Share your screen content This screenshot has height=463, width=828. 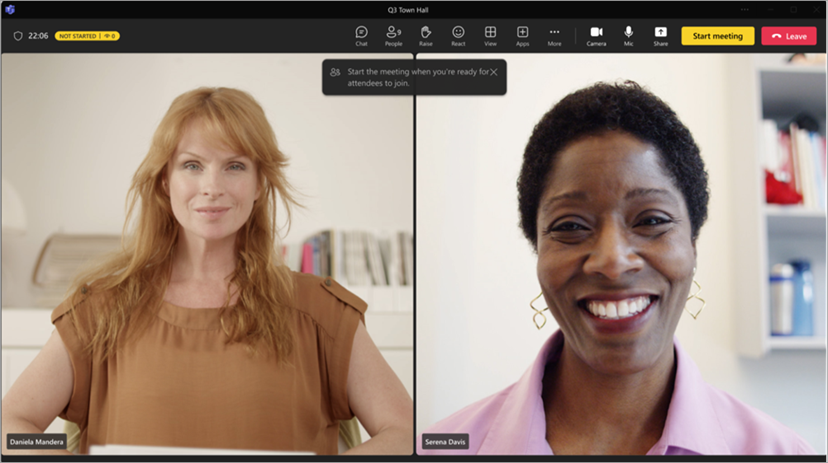point(661,35)
